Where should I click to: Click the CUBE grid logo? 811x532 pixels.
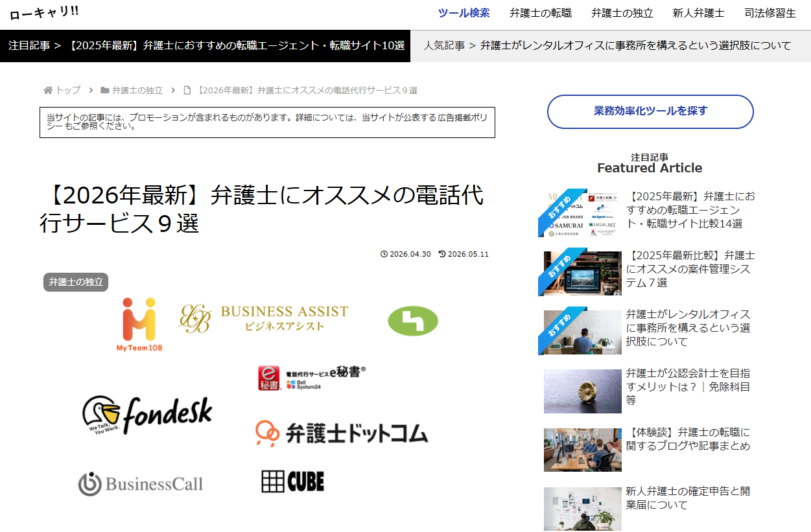(x=293, y=481)
